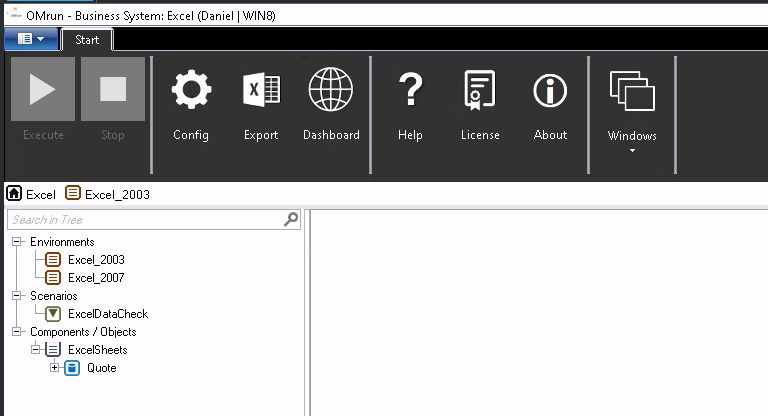
Task: Open the About info icon
Action: pyautogui.click(x=550, y=90)
